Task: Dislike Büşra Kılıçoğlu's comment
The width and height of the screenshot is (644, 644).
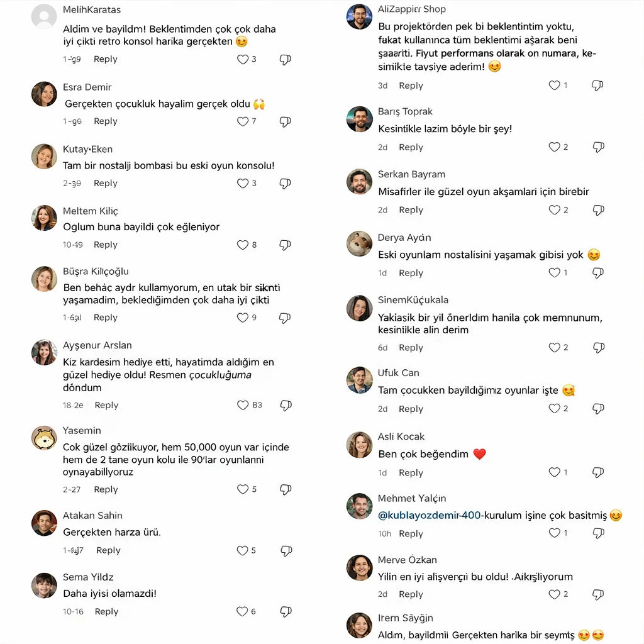Action: (285, 318)
